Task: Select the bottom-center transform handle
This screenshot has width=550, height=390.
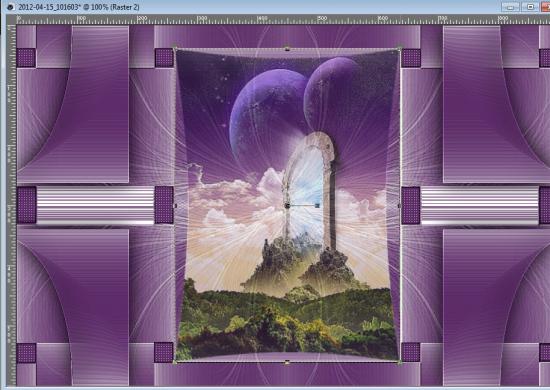Action: pyautogui.click(x=287, y=362)
